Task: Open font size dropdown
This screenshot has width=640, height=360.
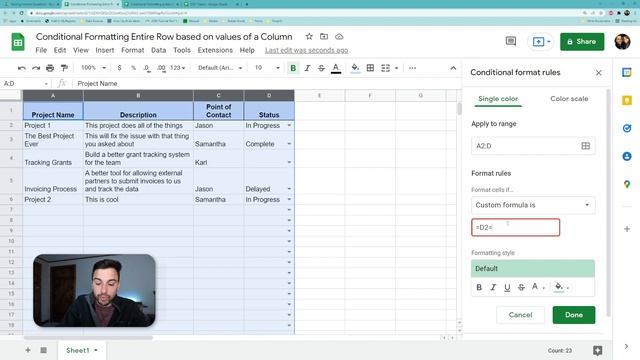Action: coord(267,68)
